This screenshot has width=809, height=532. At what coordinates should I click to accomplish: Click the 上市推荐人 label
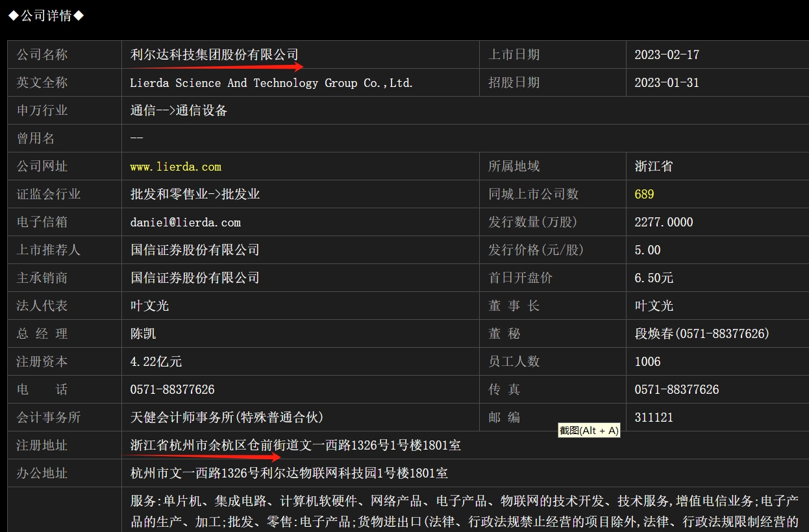pos(49,250)
